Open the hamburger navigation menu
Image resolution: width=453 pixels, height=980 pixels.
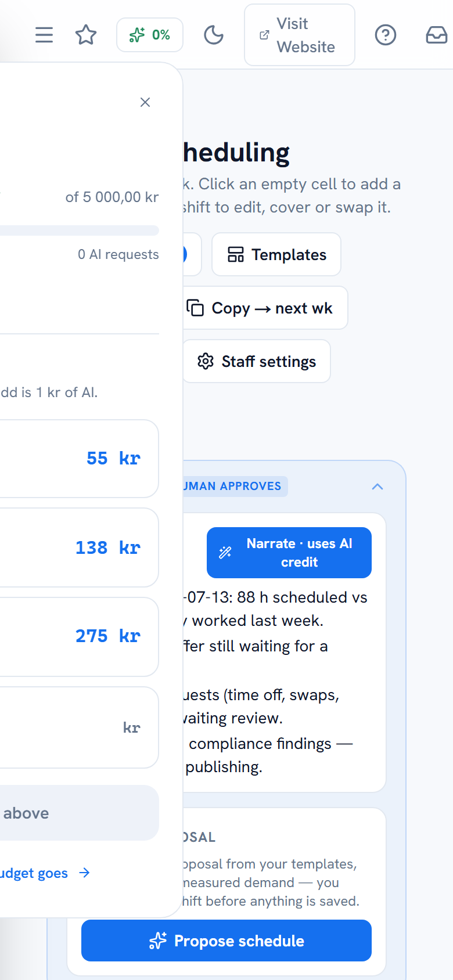[x=44, y=35]
